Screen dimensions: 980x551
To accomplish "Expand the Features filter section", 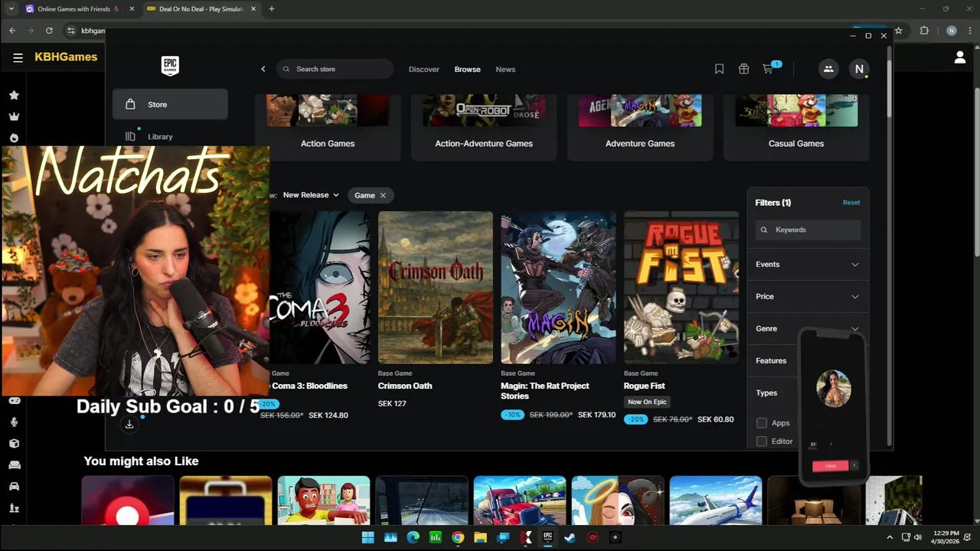I will point(773,360).
